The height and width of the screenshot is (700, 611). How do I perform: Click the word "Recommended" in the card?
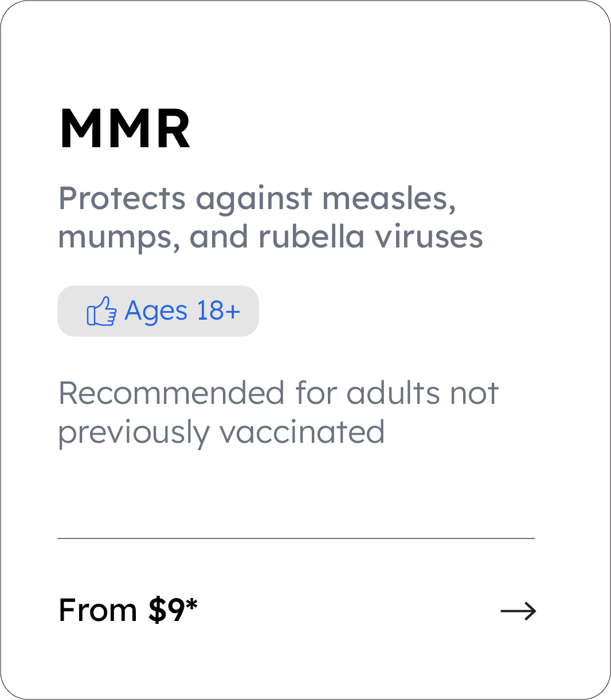tap(171, 394)
